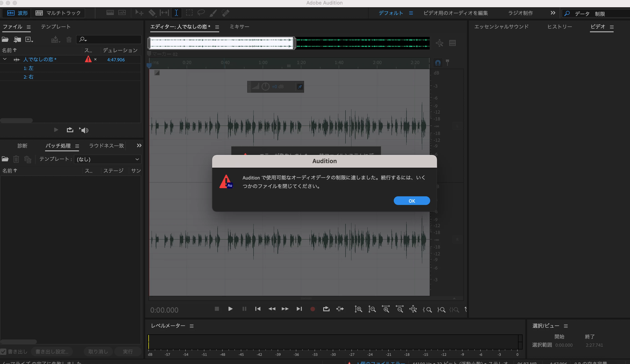Collapse the 人でなしの恋 file tree
Screen dimensions: 630x364
5,60
